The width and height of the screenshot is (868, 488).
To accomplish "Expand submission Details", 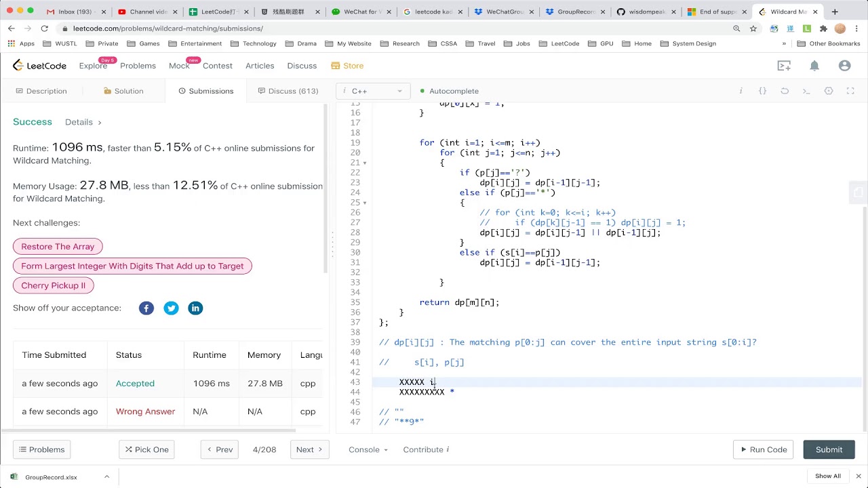I will (x=83, y=122).
